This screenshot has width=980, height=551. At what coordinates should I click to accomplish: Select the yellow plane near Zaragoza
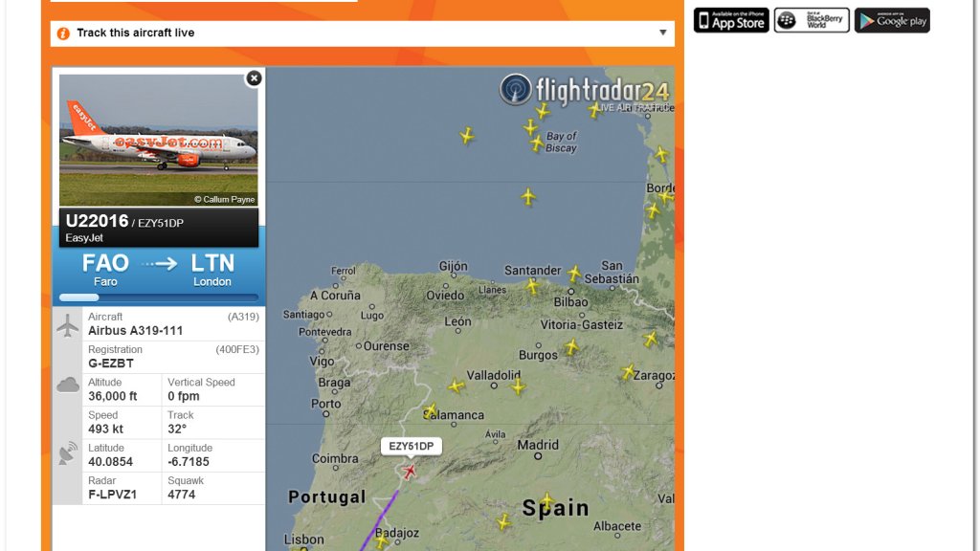628,372
